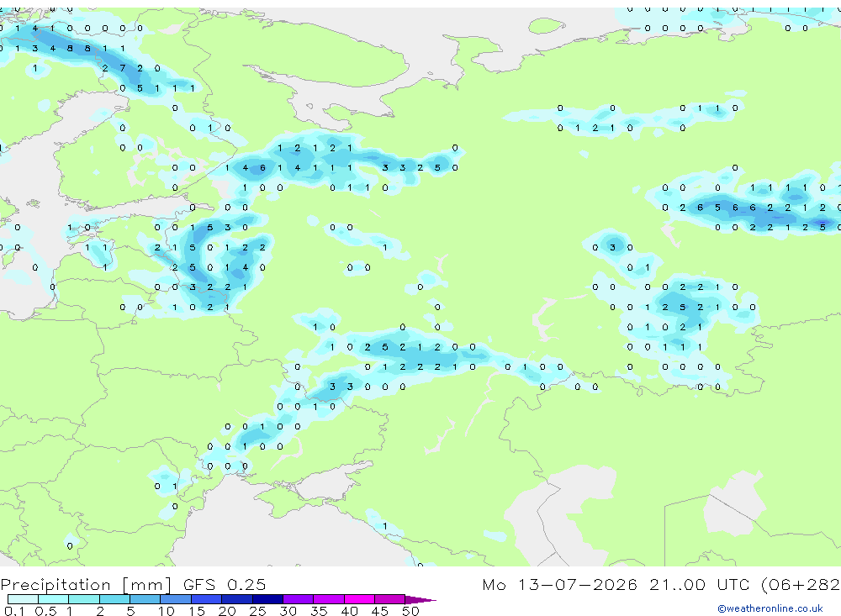Image resolution: width=841 pixels, height=616 pixels.
Task: Pick the 15–20 mm legend color swatch
Action: pyautogui.click(x=207, y=599)
